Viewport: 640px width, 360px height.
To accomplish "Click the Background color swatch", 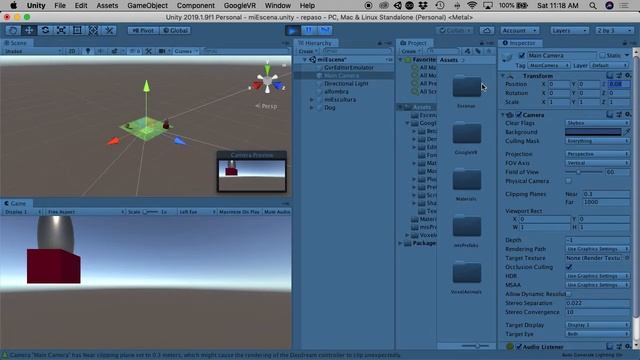I will pyautogui.click(x=593, y=132).
